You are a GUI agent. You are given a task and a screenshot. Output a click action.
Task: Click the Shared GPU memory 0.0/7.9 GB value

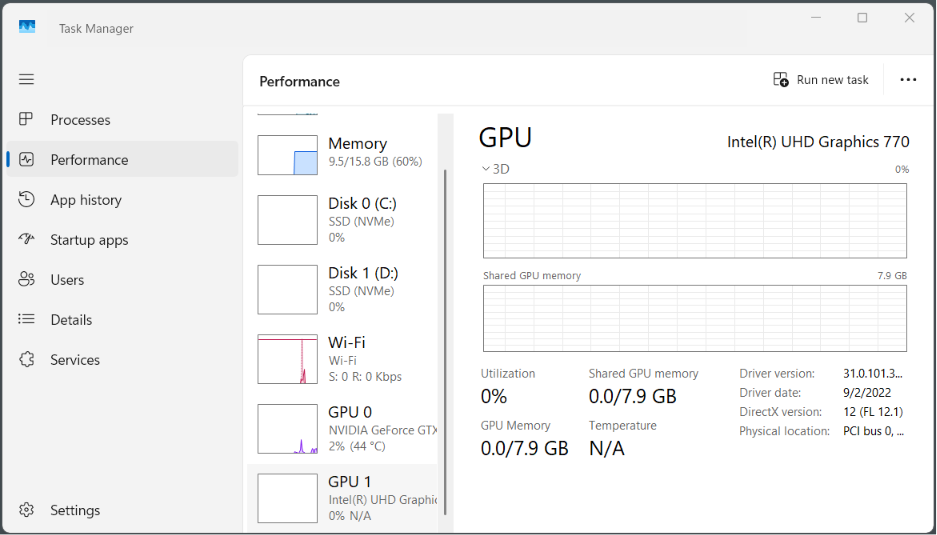(x=632, y=396)
